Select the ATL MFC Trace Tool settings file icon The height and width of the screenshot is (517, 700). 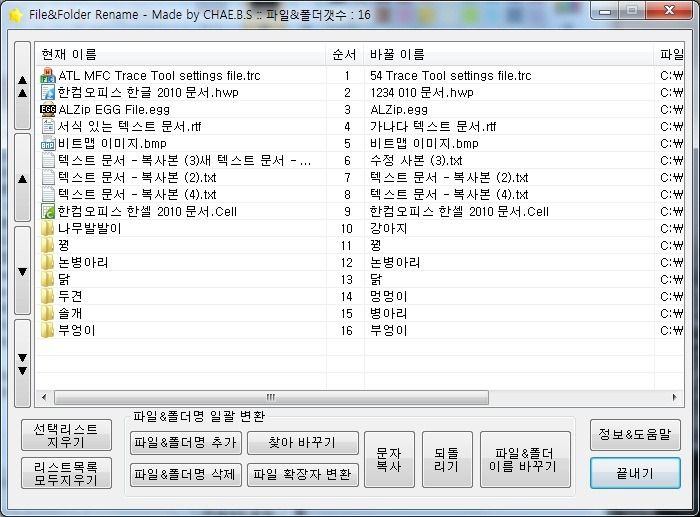(x=48, y=75)
